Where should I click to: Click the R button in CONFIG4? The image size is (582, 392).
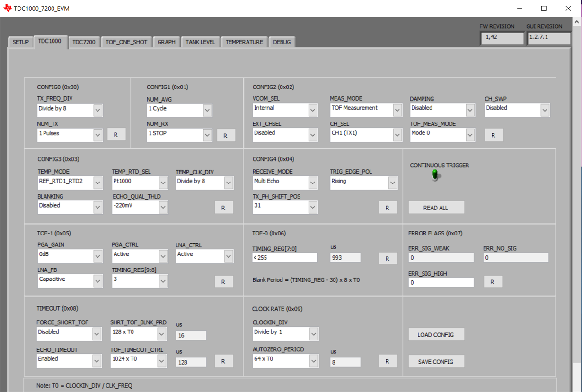pyautogui.click(x=388, y=208)
